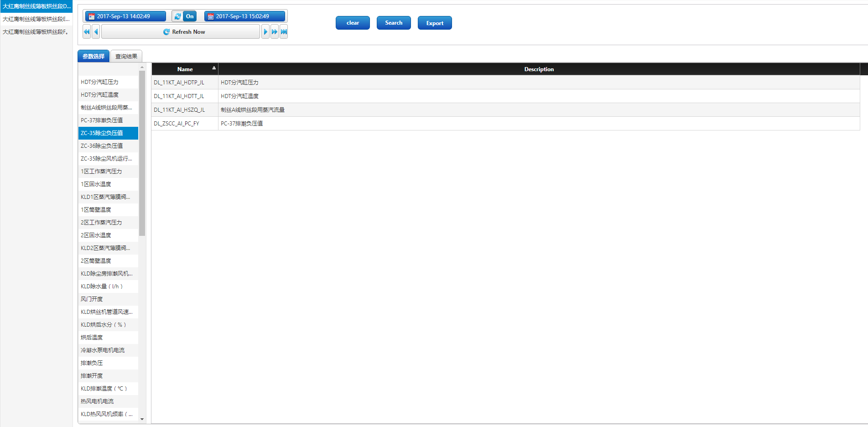Select HDT分汽缸压力 in the parameter list
Screen dimensions: 868x427
108,82
